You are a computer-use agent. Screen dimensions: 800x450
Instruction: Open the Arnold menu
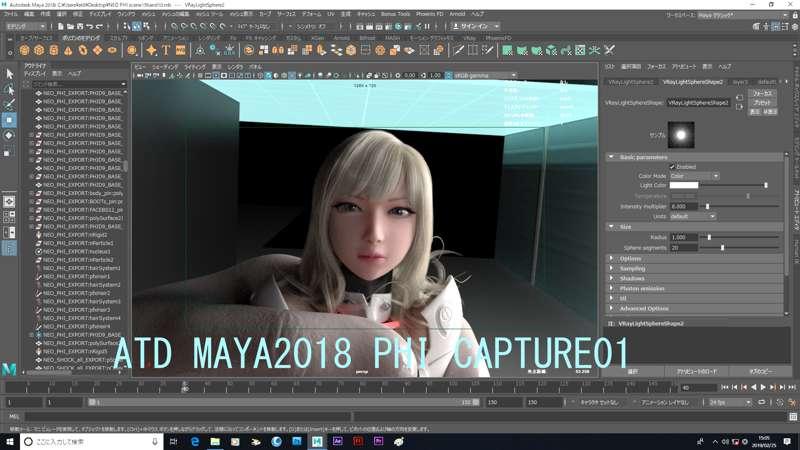pyautogui.click(x=457, y=14)
